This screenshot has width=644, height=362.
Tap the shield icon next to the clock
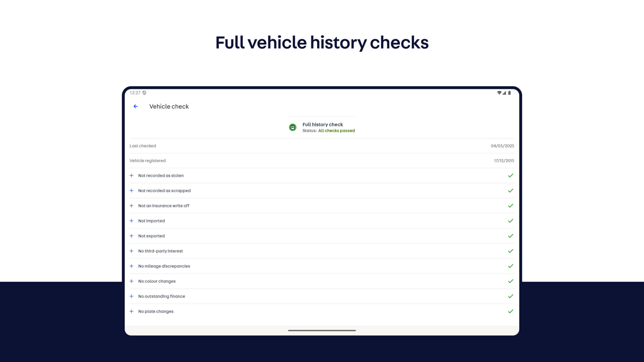coord(145,93)
